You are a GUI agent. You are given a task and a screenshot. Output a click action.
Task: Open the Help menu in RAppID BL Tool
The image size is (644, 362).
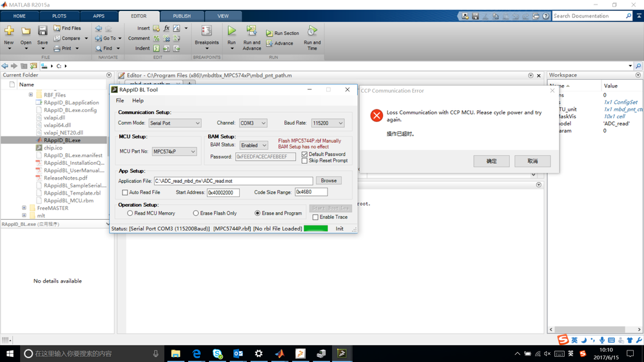point(137,100)
